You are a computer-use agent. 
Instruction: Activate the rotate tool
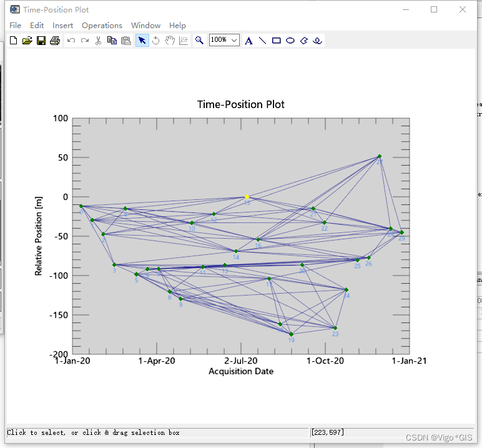(x=156, y=41)
